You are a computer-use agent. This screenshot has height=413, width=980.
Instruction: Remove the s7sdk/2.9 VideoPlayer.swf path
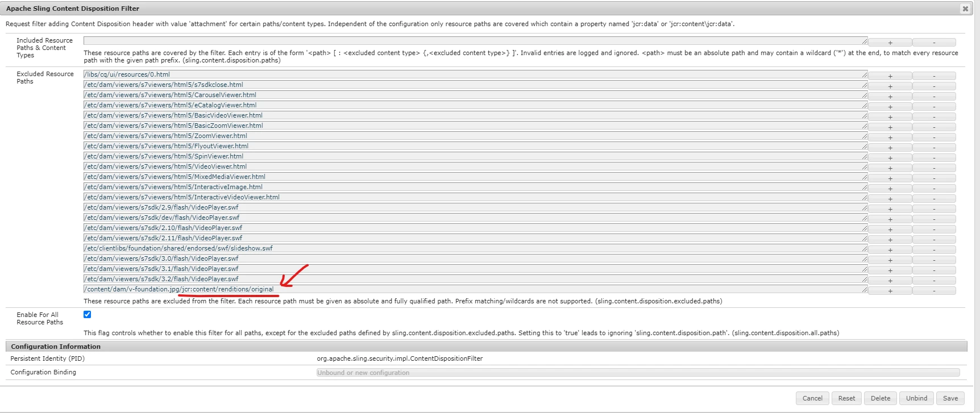[934, 209]
